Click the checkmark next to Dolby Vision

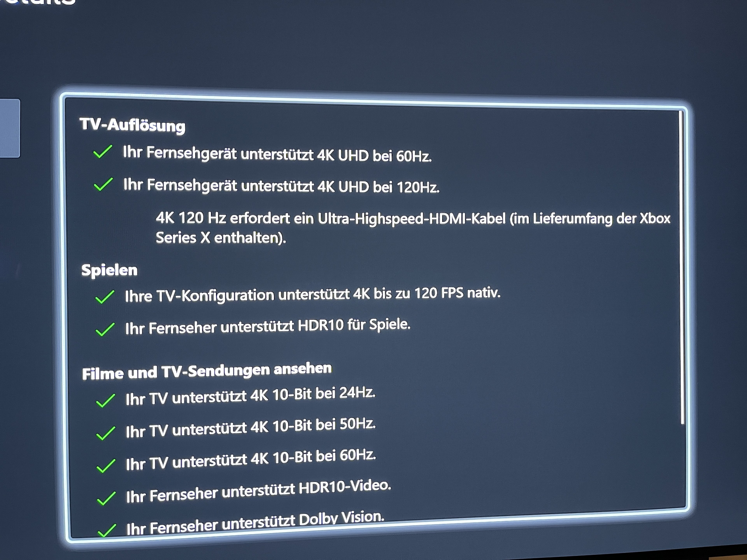click(107, 530)
